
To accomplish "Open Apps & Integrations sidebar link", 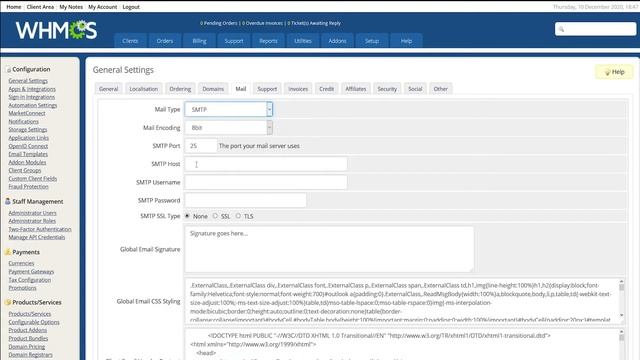I will pos(32,89).
